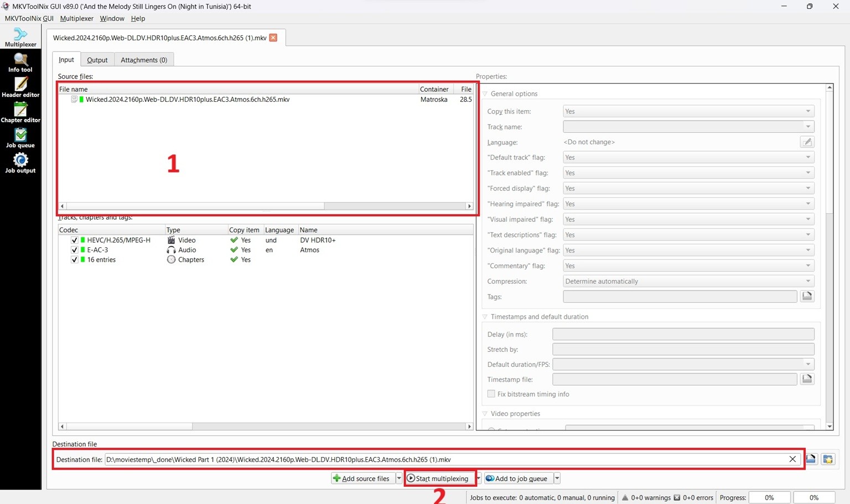The height and width of the screenshot is (504, 850).
Task: Open the Chapter editor tool
Action: coord(20,113)
